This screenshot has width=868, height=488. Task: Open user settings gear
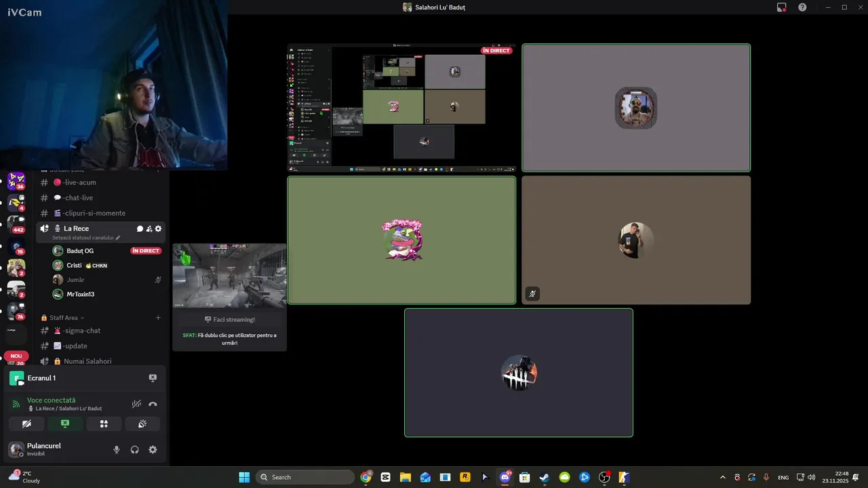(153, 449)
